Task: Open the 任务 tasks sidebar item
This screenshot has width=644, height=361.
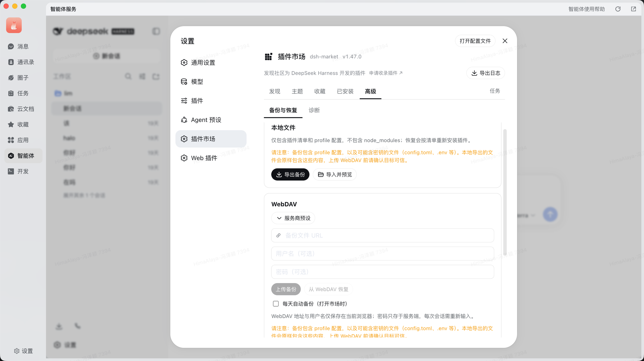Action: pos(23,93)
